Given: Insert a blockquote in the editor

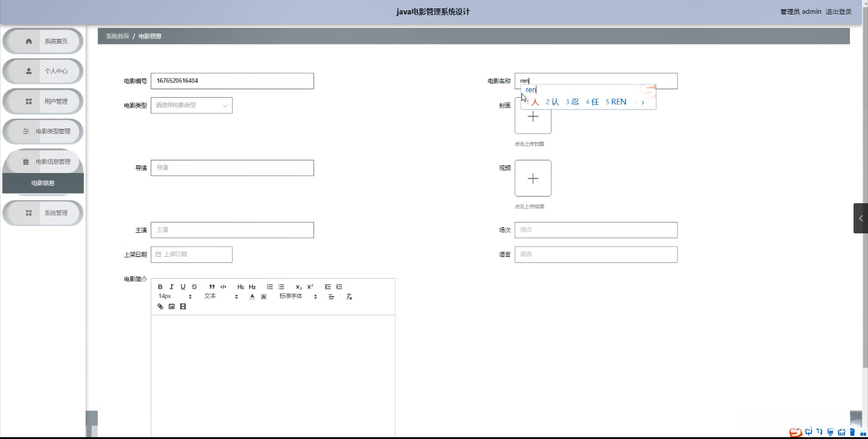Looking at the screenshot, I should point(212,287).
